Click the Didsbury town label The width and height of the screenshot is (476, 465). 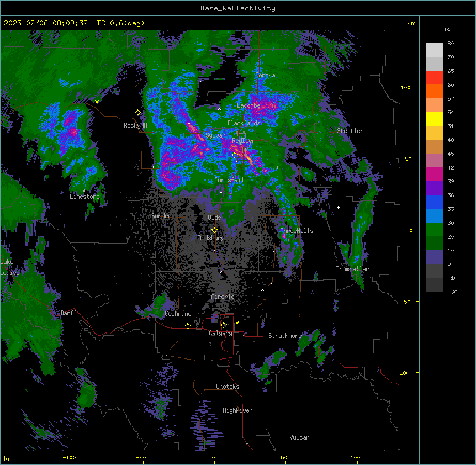211,238
